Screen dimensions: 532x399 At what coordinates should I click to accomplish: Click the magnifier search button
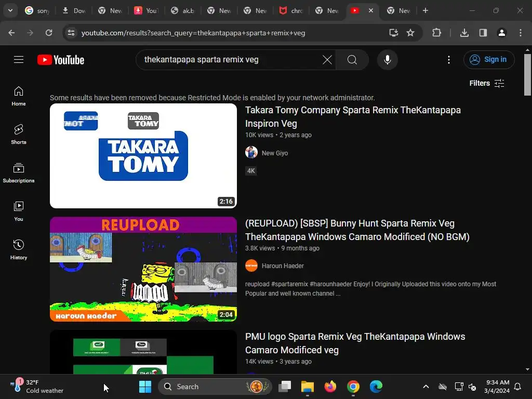tap(352, 60)
